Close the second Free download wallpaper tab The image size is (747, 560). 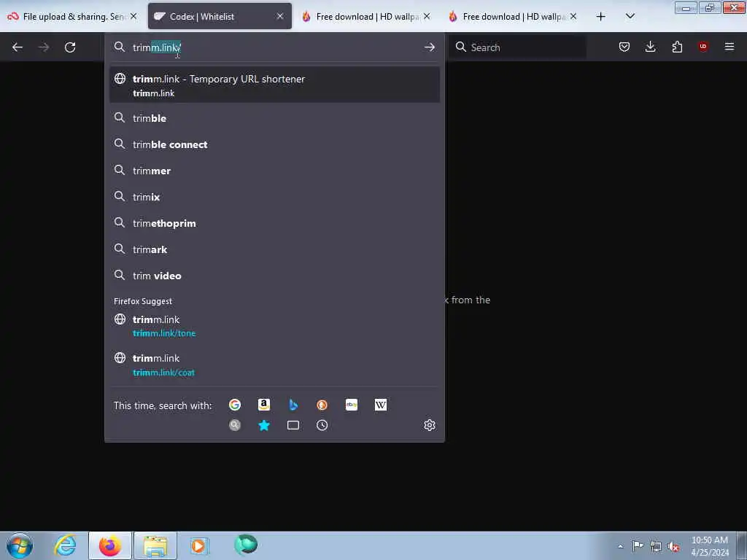click(573, 16)
